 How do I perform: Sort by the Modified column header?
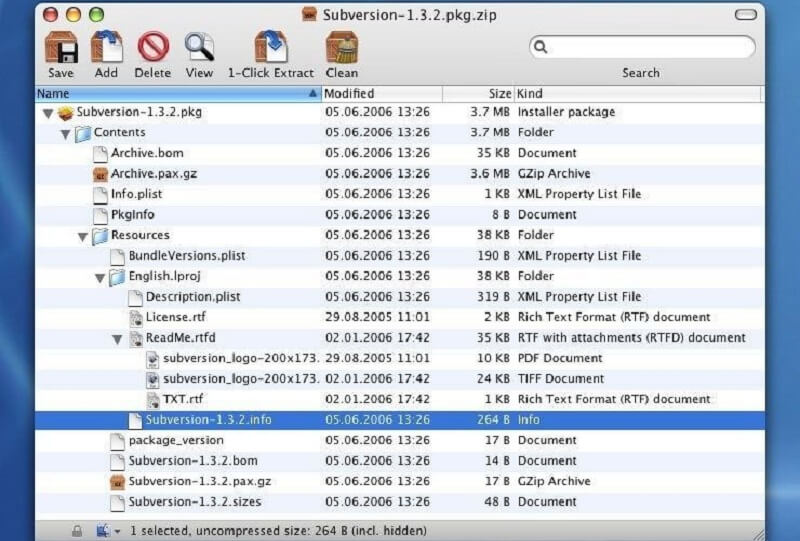(x=382, y=93)
